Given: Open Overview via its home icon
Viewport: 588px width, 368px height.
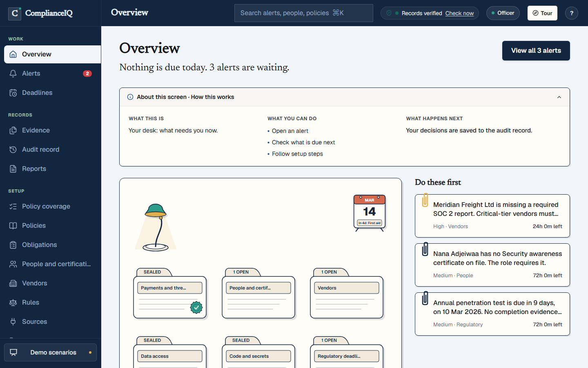Looking at the screenshot, I should point(13,54).
